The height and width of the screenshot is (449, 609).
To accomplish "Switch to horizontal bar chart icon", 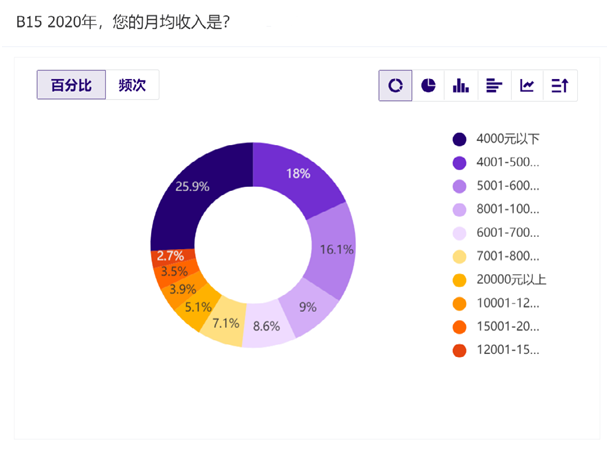I will click(x=494, y=86).
